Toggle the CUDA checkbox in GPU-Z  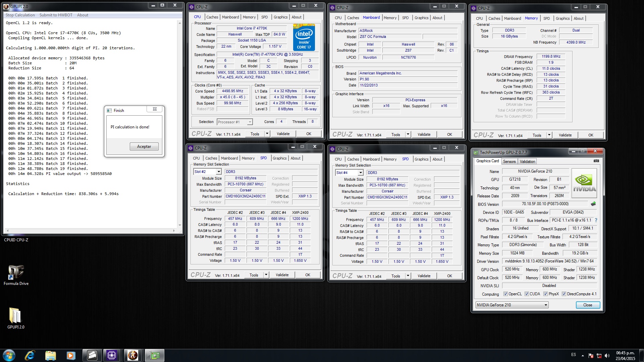click(527, 294)
